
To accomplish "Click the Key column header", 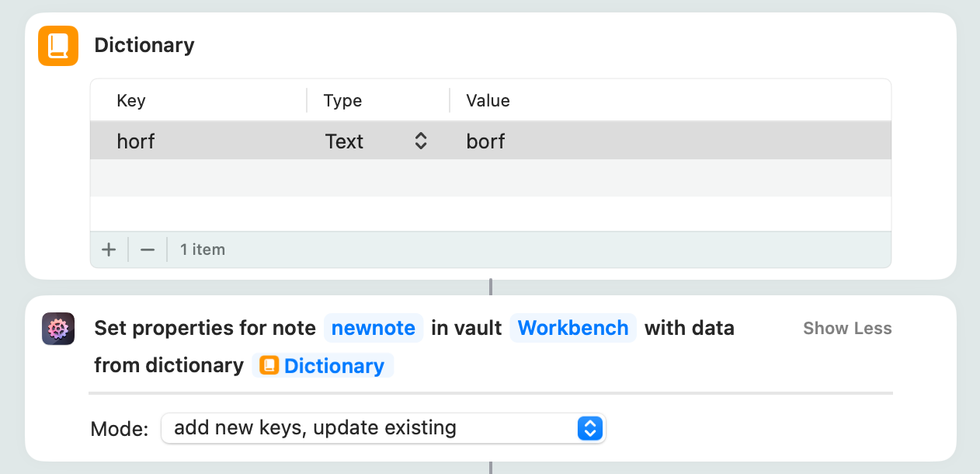I will (131, 101).
